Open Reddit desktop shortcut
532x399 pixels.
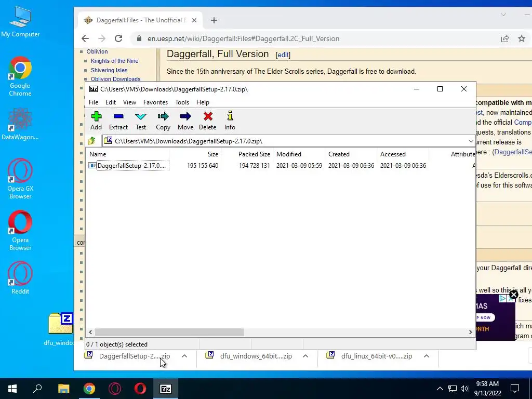pos(20,278)
